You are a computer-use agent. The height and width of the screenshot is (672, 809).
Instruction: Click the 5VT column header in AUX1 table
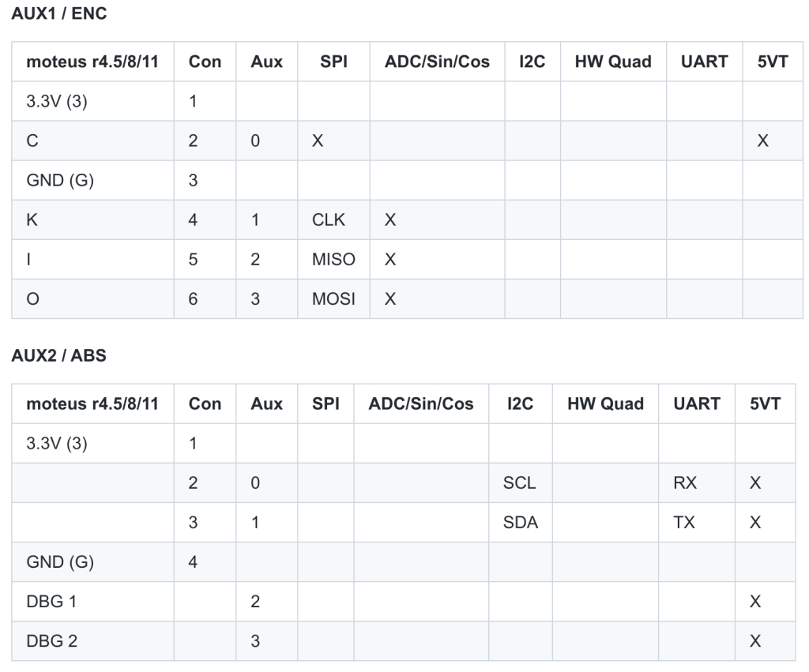(x=773, y=62)
